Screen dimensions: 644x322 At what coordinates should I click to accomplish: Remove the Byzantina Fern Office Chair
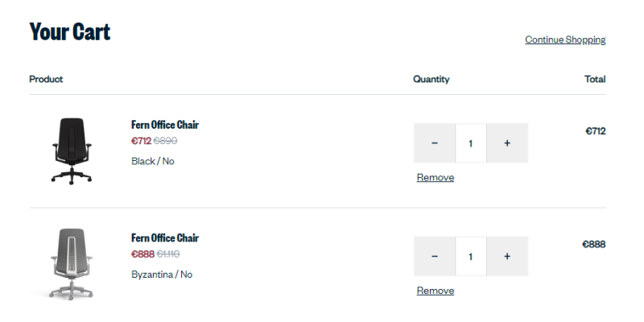pos(436,291)
